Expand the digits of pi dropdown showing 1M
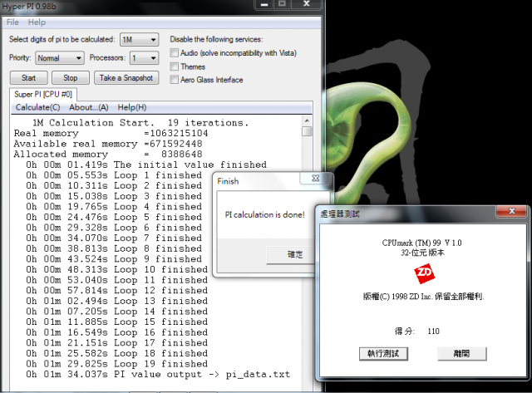532x393 pixels. (x=139, y=40)
